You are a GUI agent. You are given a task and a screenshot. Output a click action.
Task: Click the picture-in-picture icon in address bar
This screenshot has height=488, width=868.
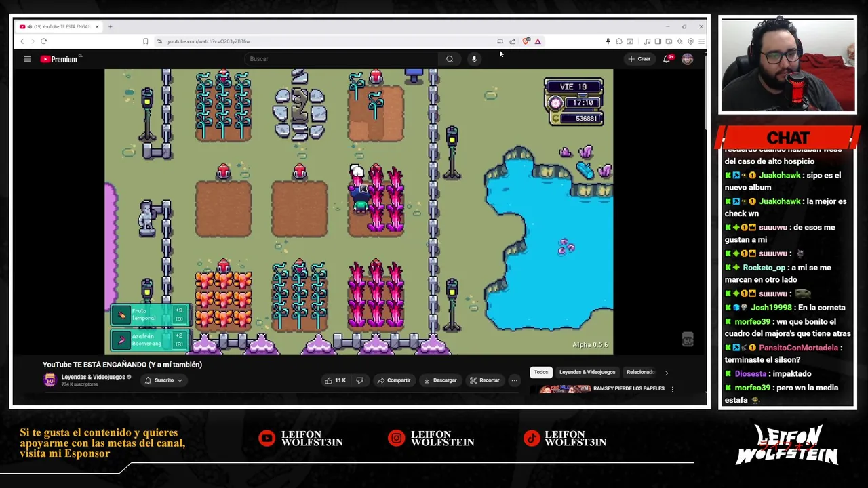500,41
